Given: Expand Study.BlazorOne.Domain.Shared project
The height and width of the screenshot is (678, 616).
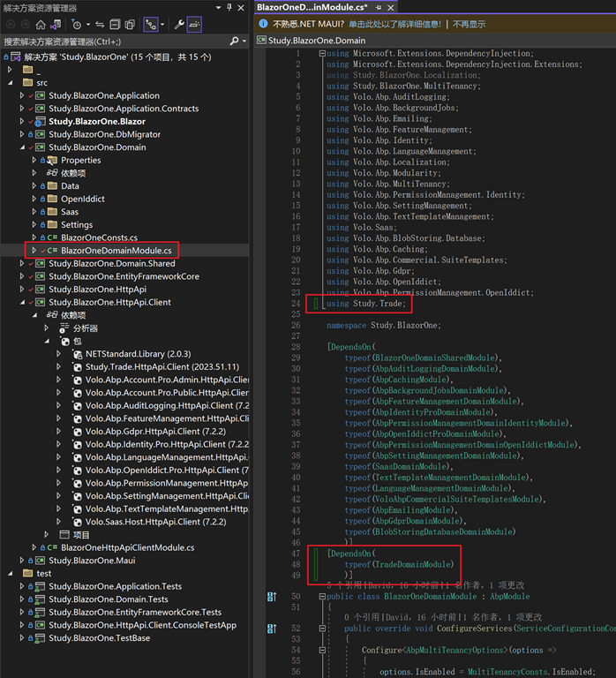Looking at the screenshot, I should [x=21, y=263].
